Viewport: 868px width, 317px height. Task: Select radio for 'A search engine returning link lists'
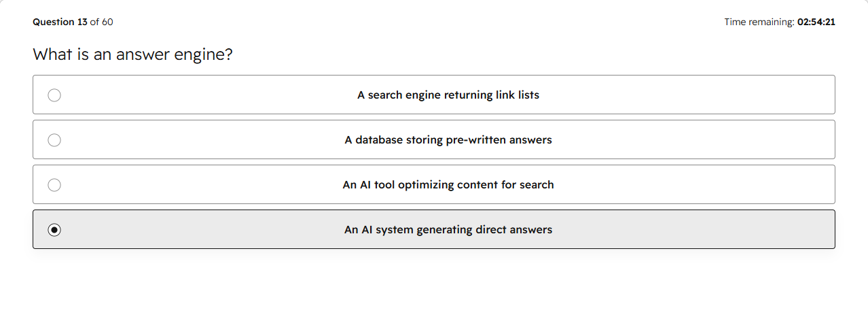[54, 95]
